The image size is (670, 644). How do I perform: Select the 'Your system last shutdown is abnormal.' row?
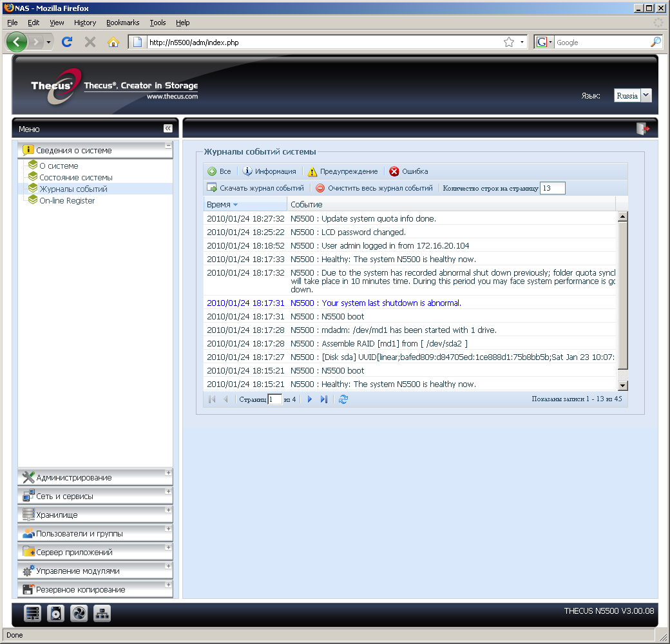coord(410,303)
